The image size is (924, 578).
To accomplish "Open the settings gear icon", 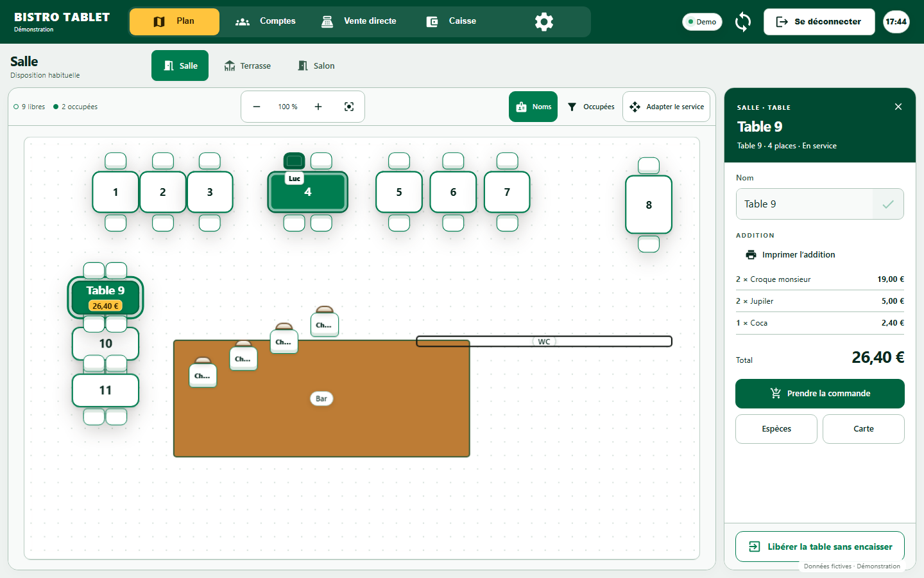I will (x=544, y=22).
